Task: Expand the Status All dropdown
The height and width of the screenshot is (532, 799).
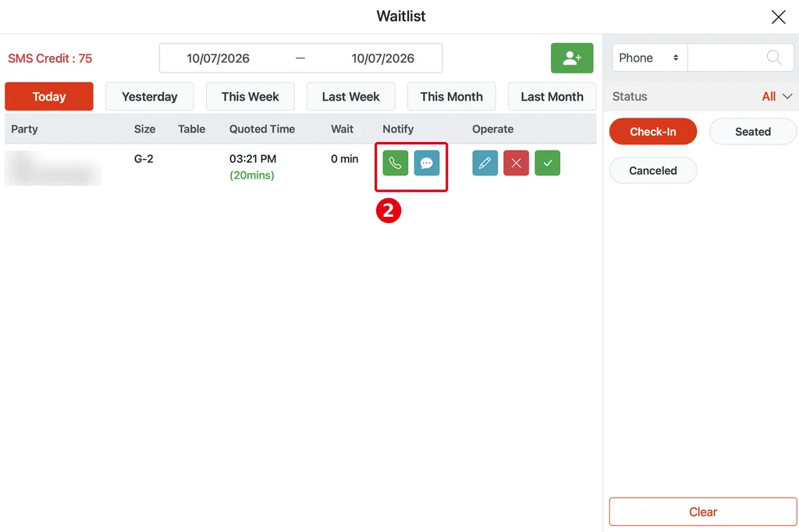Action: [x=776, y=96]
